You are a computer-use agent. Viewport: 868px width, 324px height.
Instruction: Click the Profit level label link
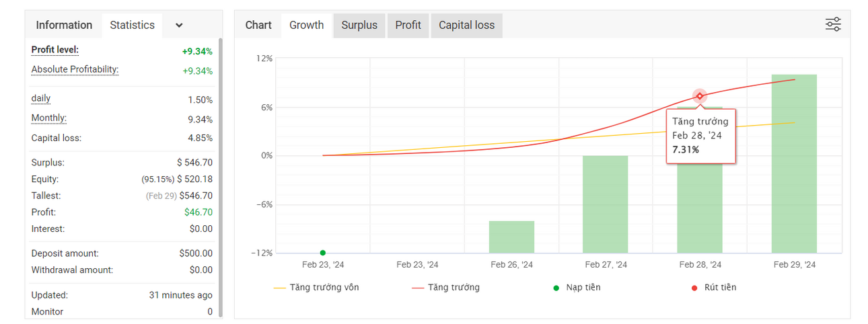tap(55, 50)
